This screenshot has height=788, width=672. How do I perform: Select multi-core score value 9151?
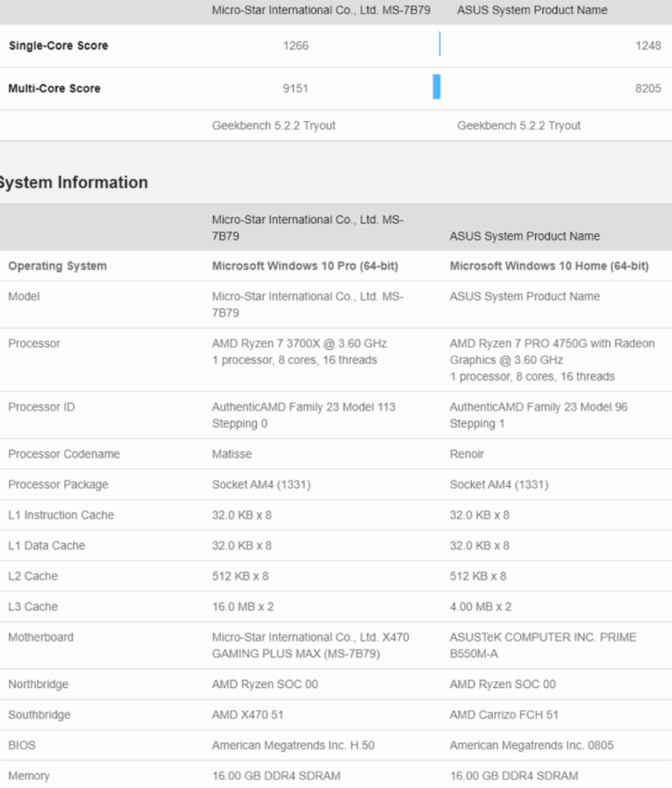295,88
